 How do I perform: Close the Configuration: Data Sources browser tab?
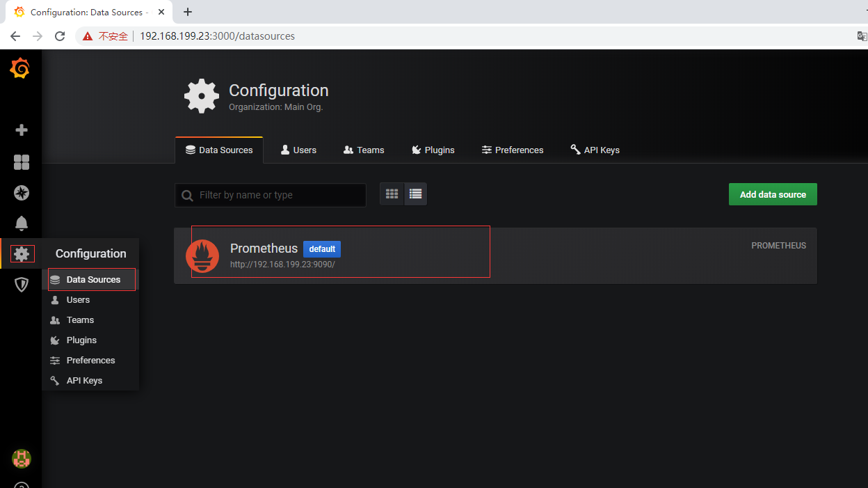[x=161, y=12]
